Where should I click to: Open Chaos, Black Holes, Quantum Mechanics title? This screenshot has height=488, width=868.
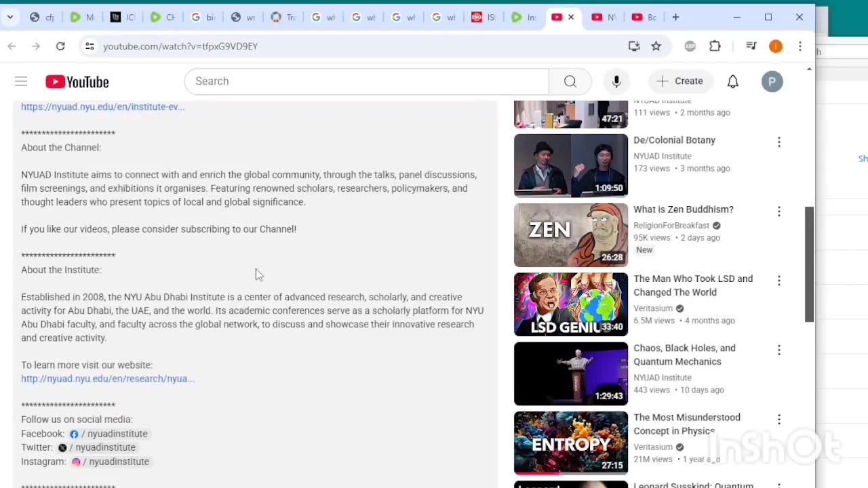684,354
